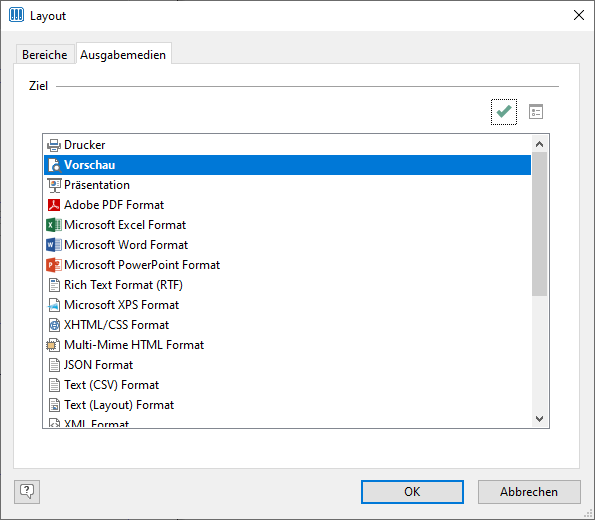Click the Multi-Mime HTML icon
This screenshot has height=520, width=595.
tap(53, 345)
